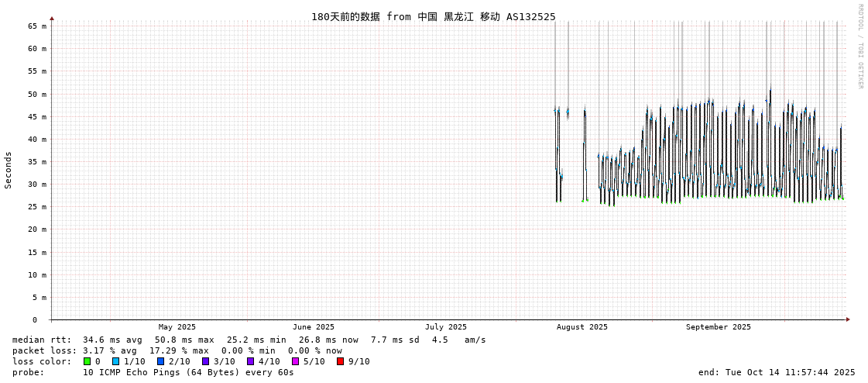Click the August 2025 axis label
This screenshot has height=383, width=868.
click(x=582, y=327)
